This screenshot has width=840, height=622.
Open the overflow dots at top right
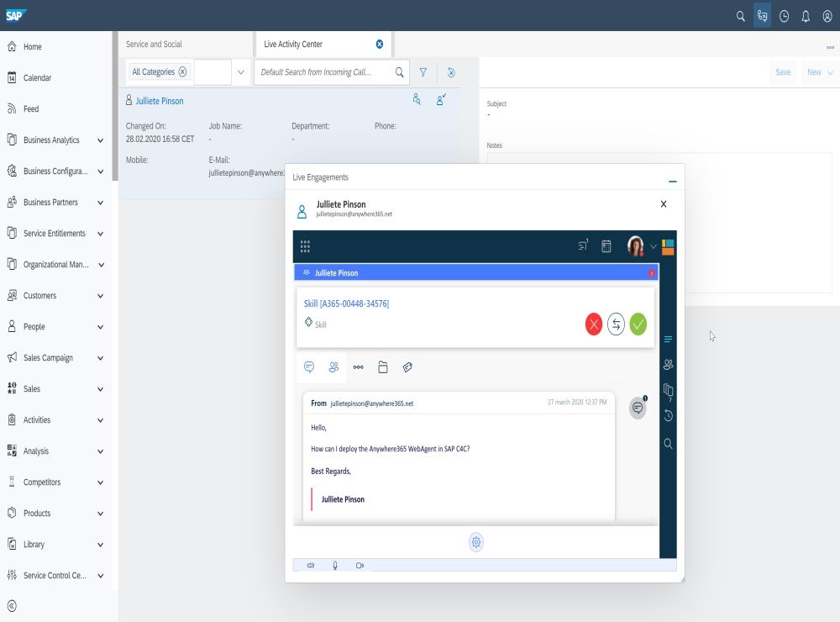point(830,47)
